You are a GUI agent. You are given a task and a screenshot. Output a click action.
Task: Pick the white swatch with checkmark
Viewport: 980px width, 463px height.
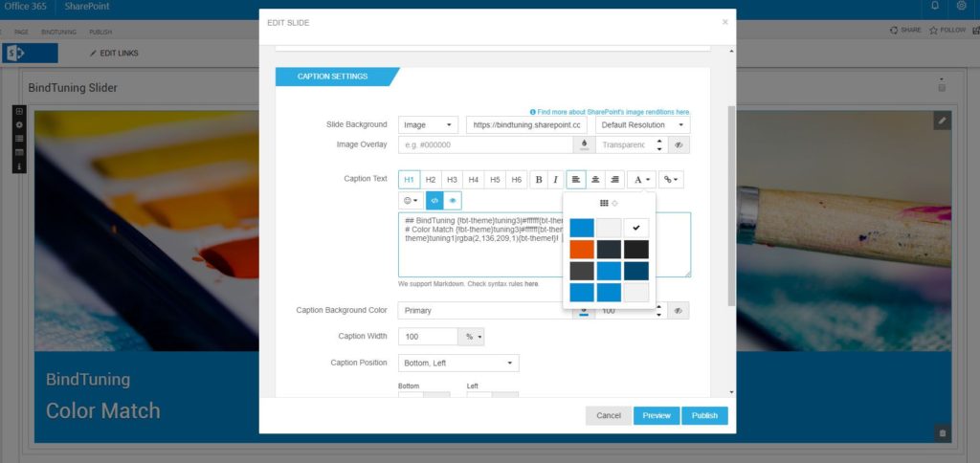(636, 228)
